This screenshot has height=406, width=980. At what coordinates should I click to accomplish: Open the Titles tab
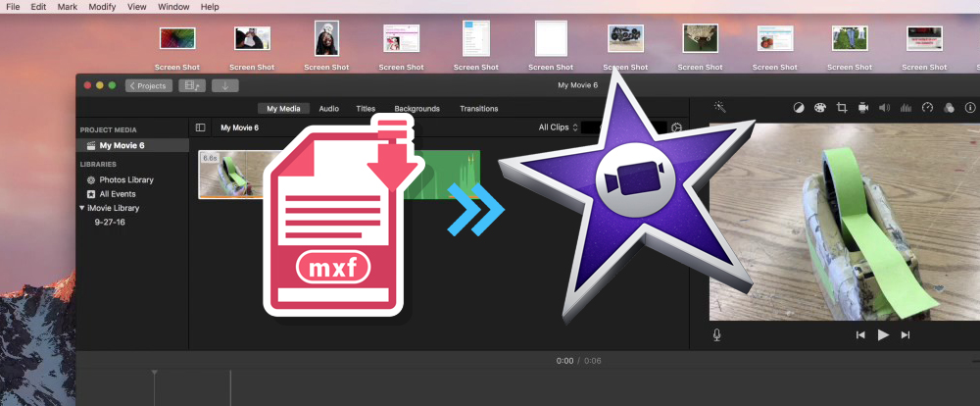tap(366, 108)
